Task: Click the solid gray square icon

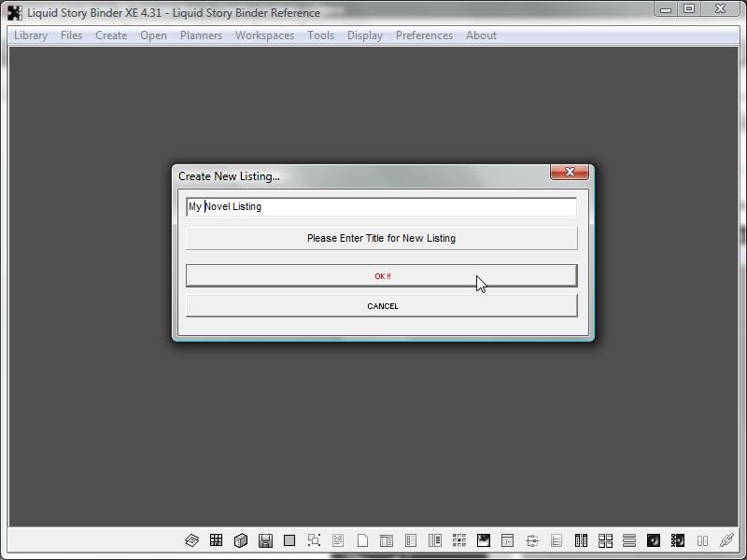Action: 289,540
